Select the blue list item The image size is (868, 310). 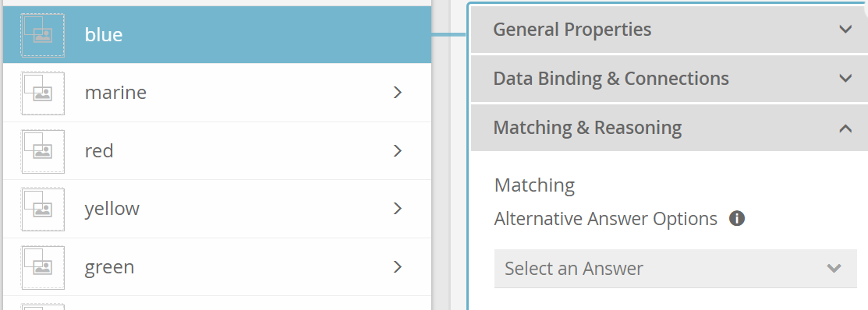tap(217, 35)
